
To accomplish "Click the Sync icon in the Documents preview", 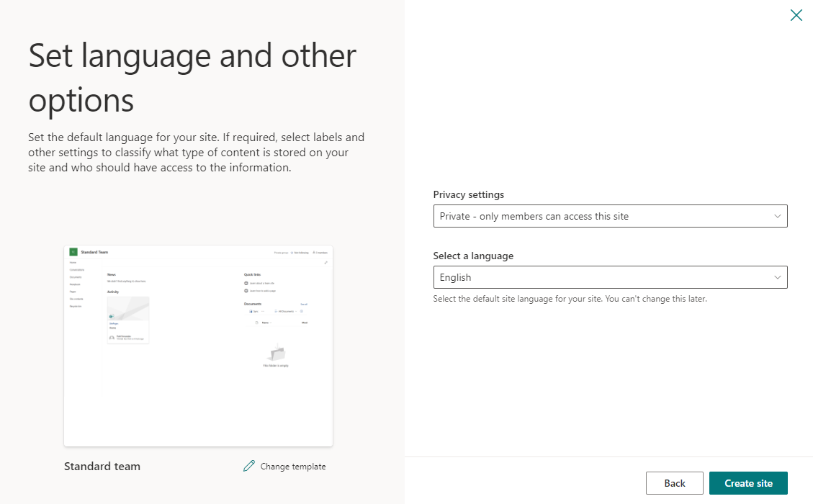I will pyautogui.click(x=252, y=311).
